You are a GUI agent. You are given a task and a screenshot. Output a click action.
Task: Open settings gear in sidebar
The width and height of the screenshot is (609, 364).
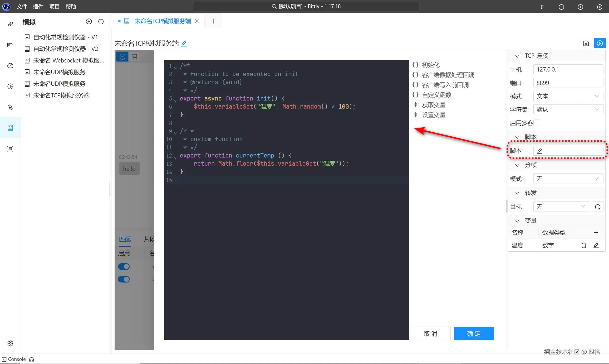(x=10, y=343)
